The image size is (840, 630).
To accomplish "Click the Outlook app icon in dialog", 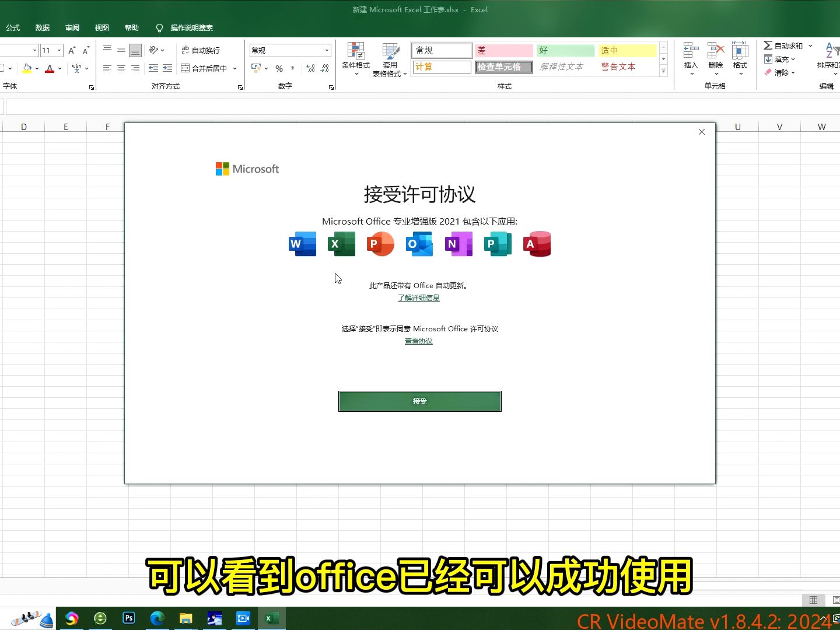I will 419,244.
